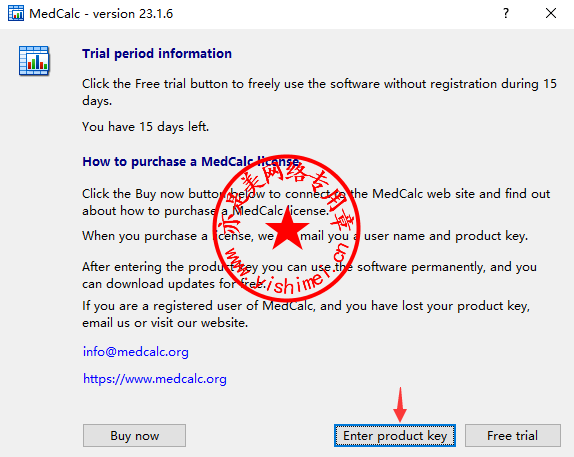574x457 pixels.
Task: Click the 'When you purchase a license' paragraph
Action: [305, 236]
